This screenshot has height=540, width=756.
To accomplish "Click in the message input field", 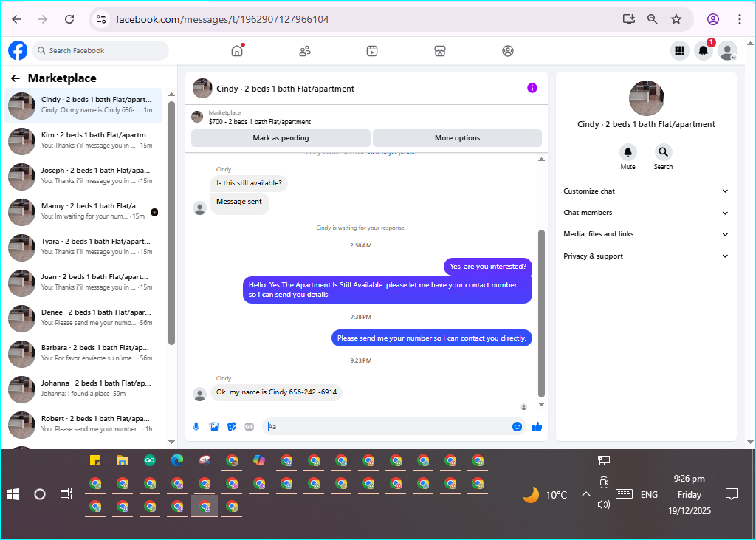I will click(x=388, y=426).
